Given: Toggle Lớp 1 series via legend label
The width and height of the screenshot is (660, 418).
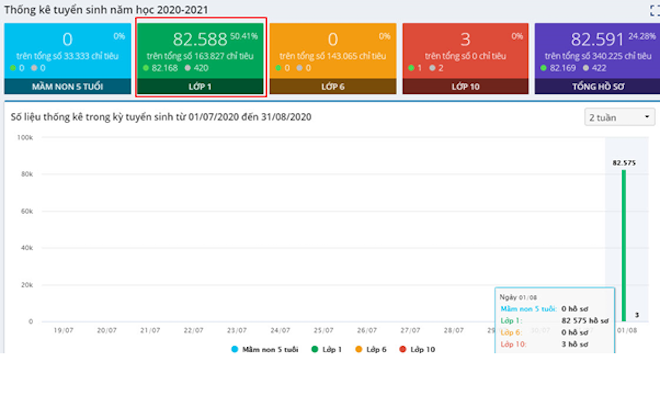Looking at the screenshot, I should pos(327,349).
